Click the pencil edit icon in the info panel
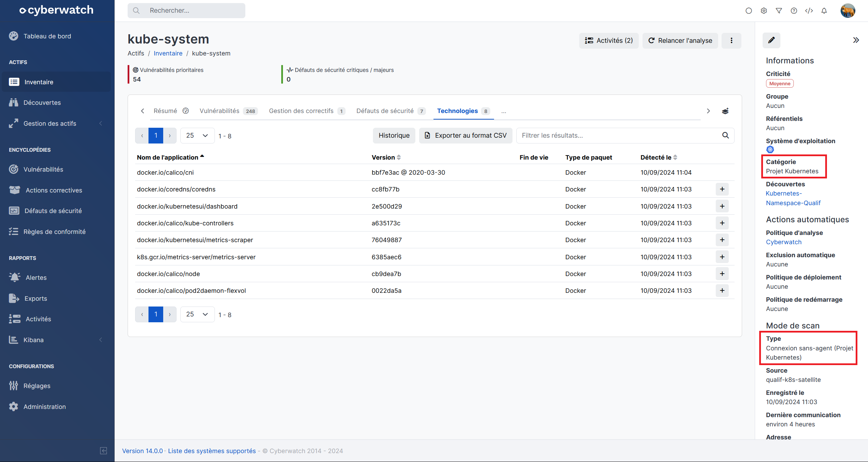868x462 pixels. [771, 40]
